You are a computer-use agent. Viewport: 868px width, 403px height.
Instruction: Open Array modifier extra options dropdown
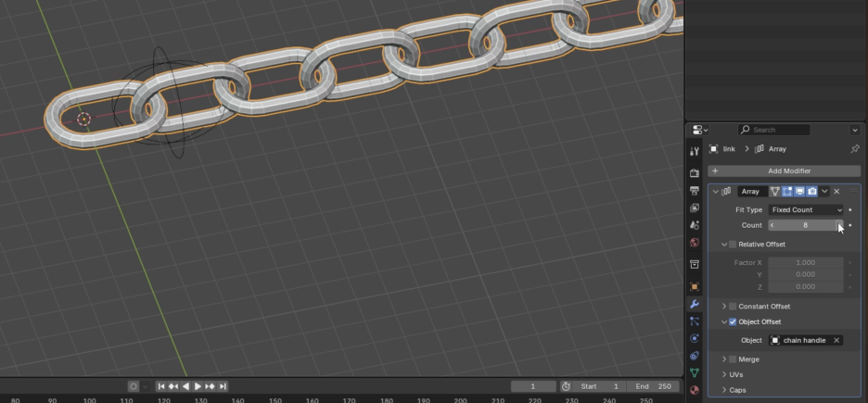(824, 191)
